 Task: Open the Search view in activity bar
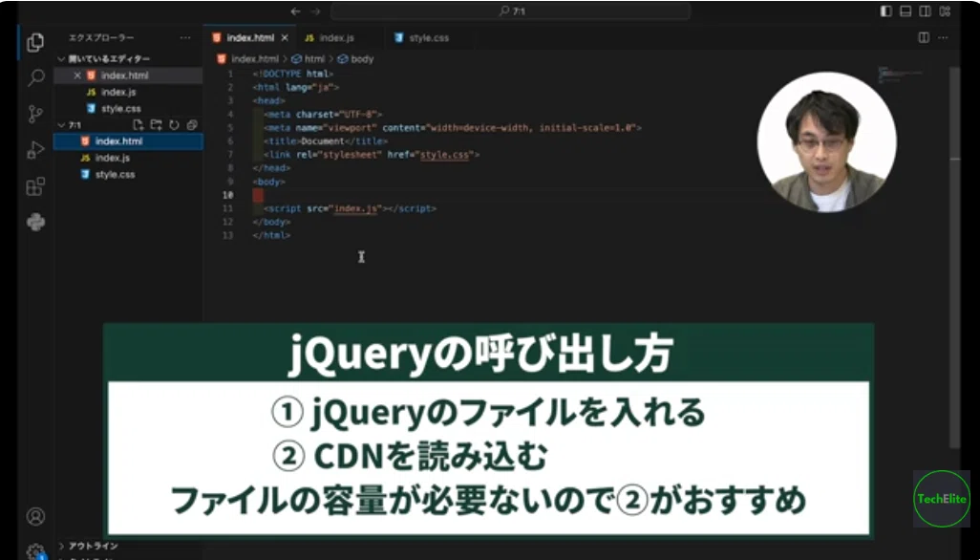pyautogui.click(x=35, y=78)
